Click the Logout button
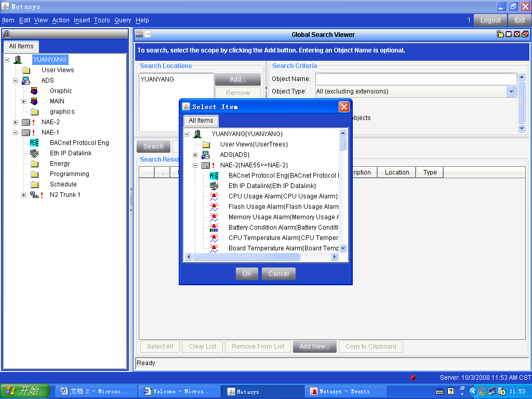Viewport: 532px width, 399px height. click(490, 20)
